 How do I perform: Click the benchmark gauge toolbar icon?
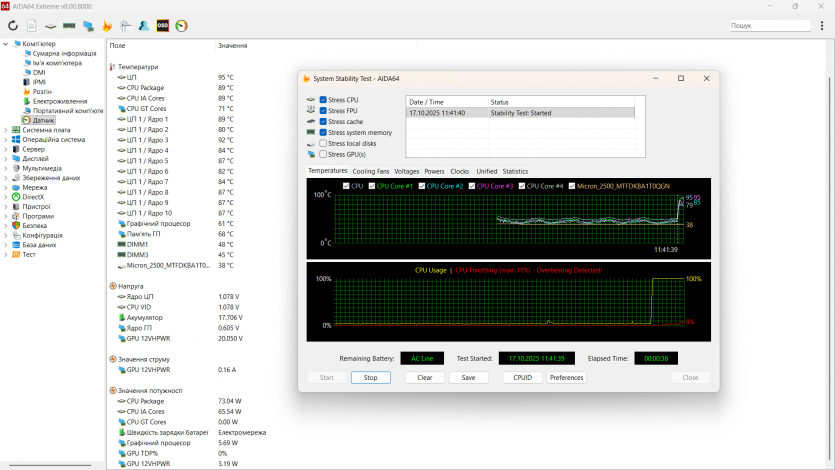tap(181, 25)
